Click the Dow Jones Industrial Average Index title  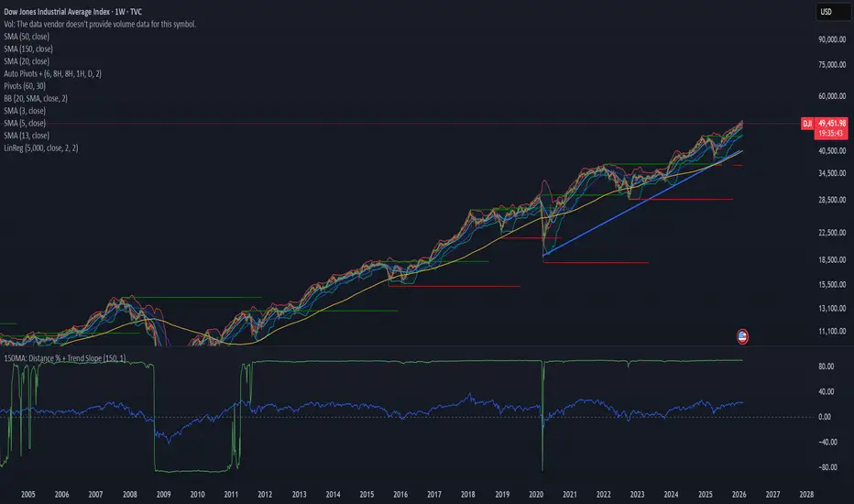(x=73, y=11)
